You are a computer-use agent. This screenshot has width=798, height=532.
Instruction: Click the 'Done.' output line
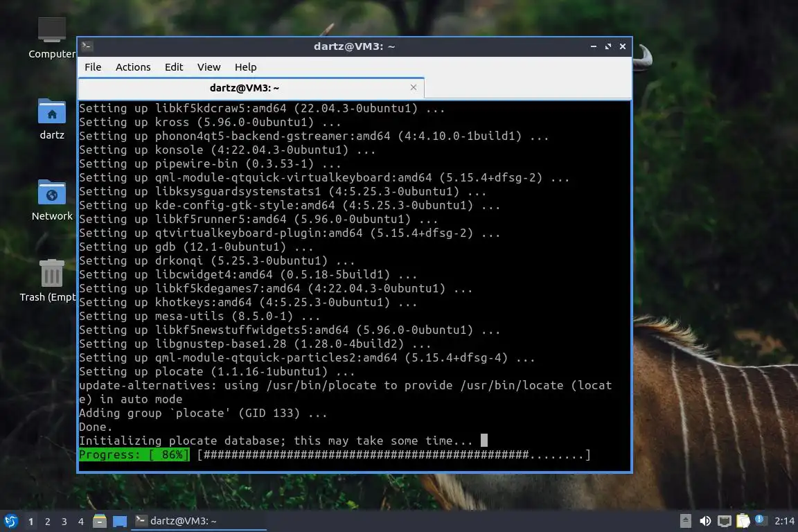coord(96,427)
